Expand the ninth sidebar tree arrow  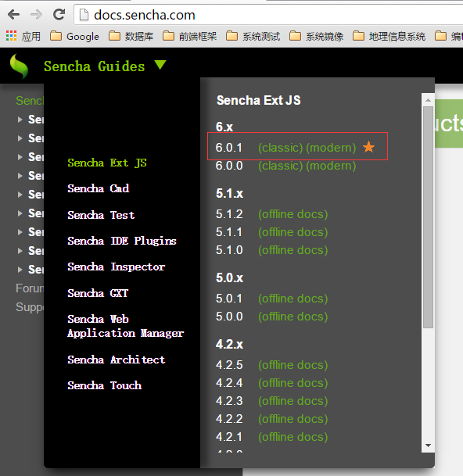(x=20, y=270)
